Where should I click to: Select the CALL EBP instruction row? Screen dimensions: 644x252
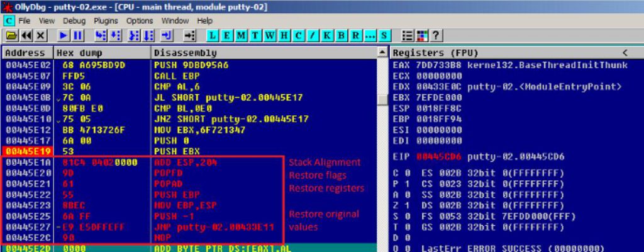(189, 76)
